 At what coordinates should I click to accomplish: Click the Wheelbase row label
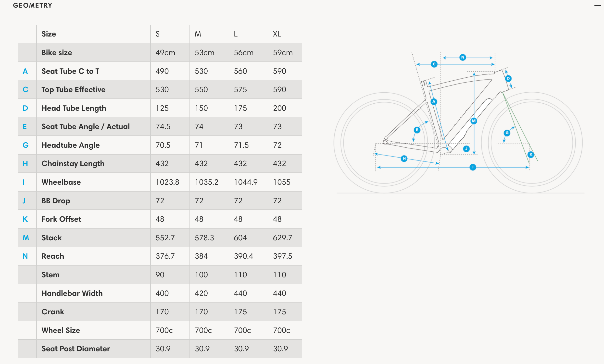click(61, 182)
